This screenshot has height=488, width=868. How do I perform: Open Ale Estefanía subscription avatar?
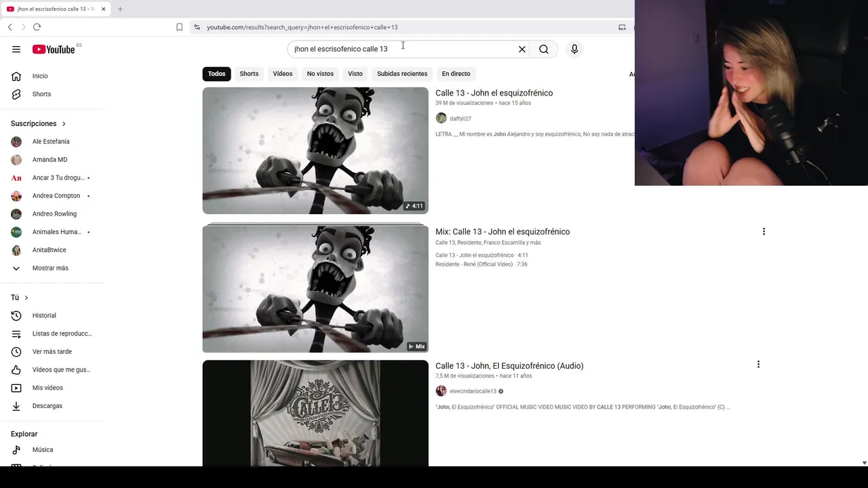click(16, 142)
